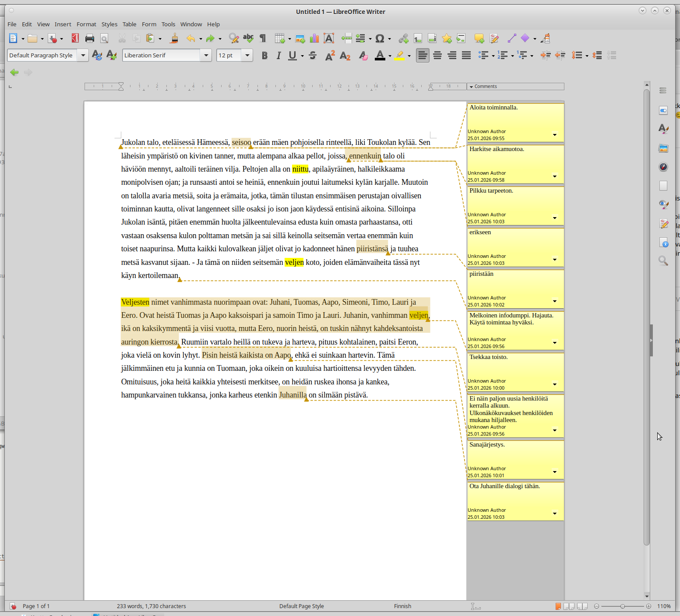
Task: Click the zoom slider in status bar
Action: tap(622, 606)
